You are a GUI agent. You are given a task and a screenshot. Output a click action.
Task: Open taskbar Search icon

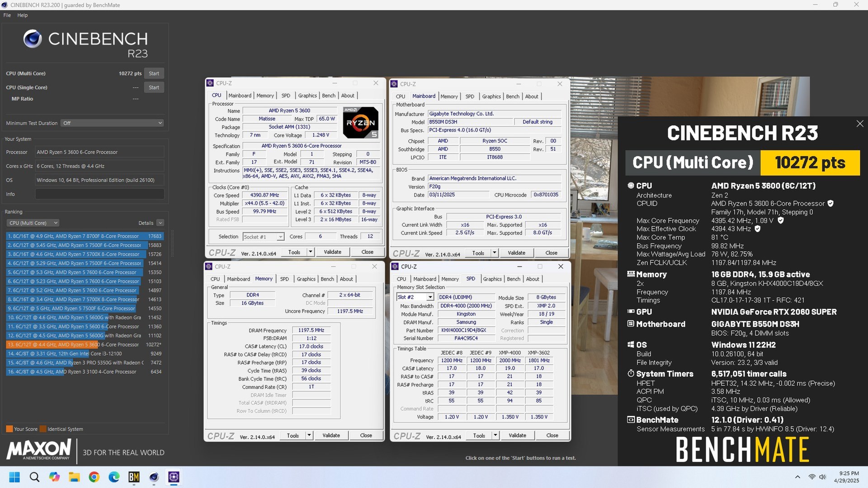[34, 477]
